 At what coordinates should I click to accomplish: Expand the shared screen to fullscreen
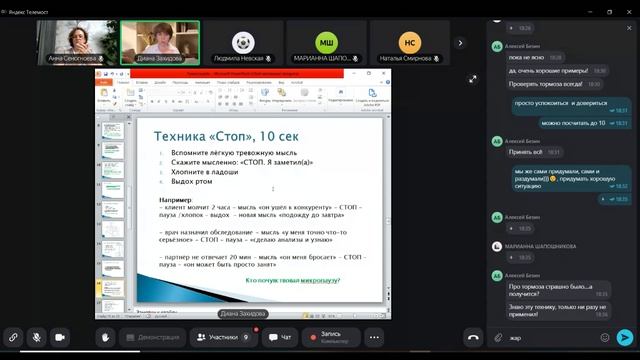(472, 79)
